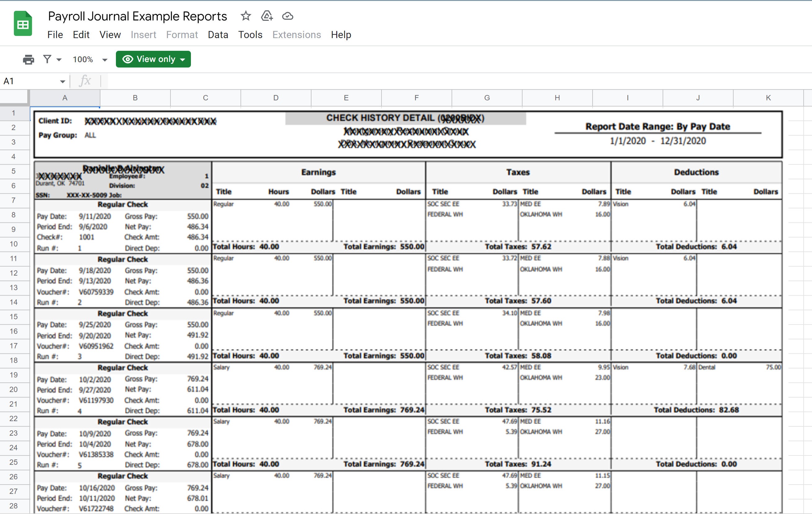Screen dimensions: 812x514
Task: Select row 28 header
Action: 14,506
